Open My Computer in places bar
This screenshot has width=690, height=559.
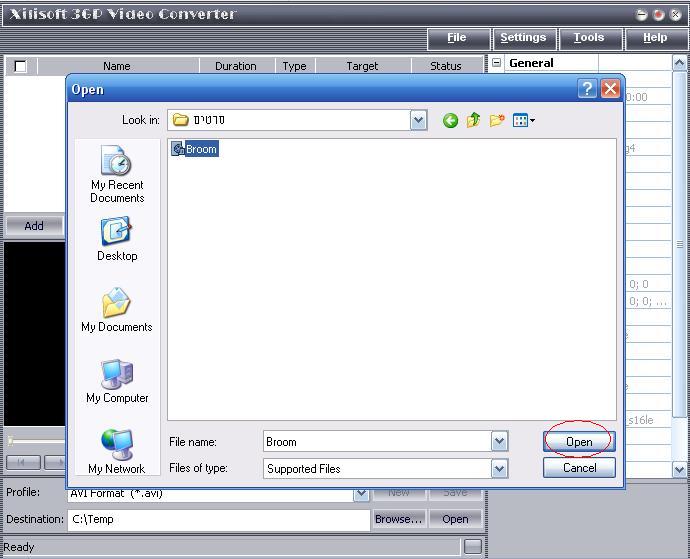point(117,382)
